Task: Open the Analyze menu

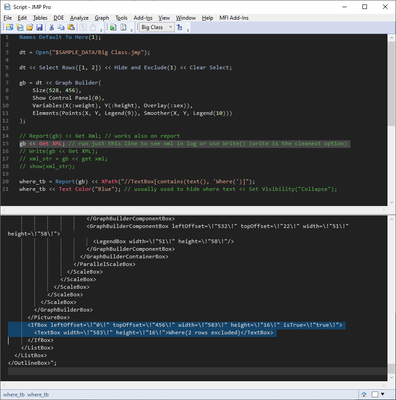Action: (79, 18)
